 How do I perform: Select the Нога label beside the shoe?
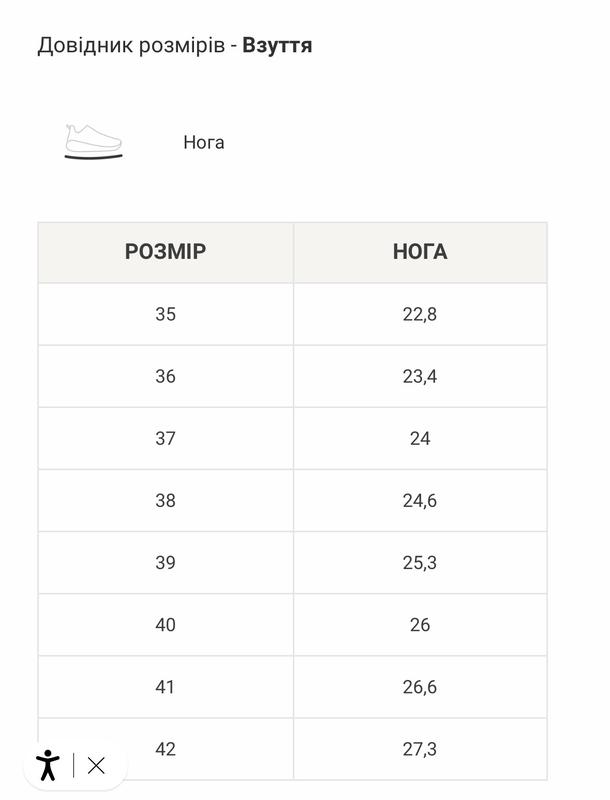click(x=203, y=142)
